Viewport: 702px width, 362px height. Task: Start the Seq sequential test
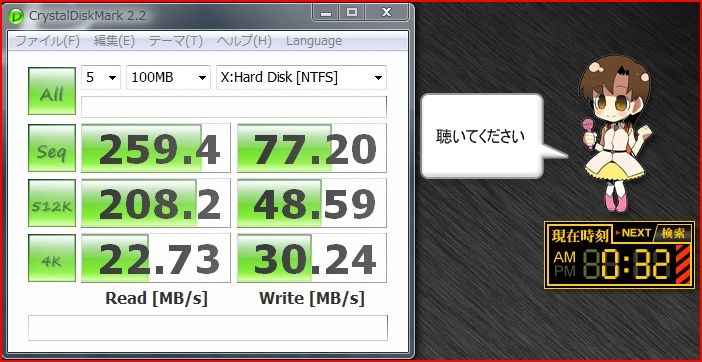click(x=52, y=148)
